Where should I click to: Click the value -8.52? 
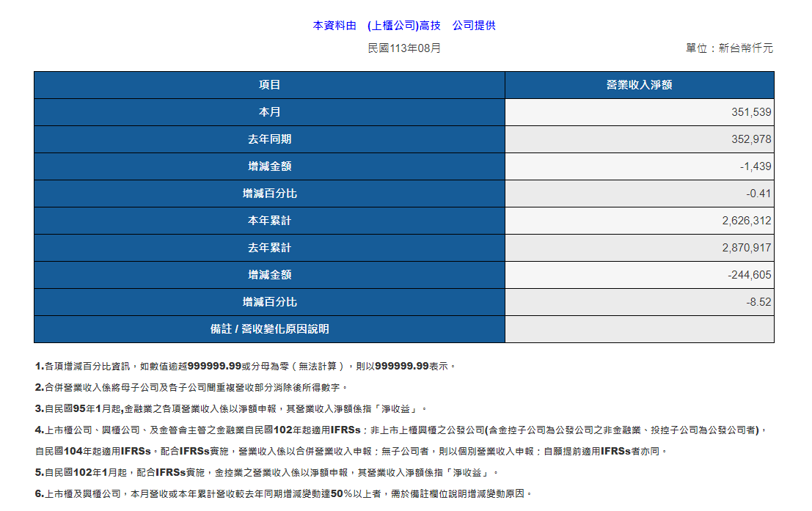758,302
